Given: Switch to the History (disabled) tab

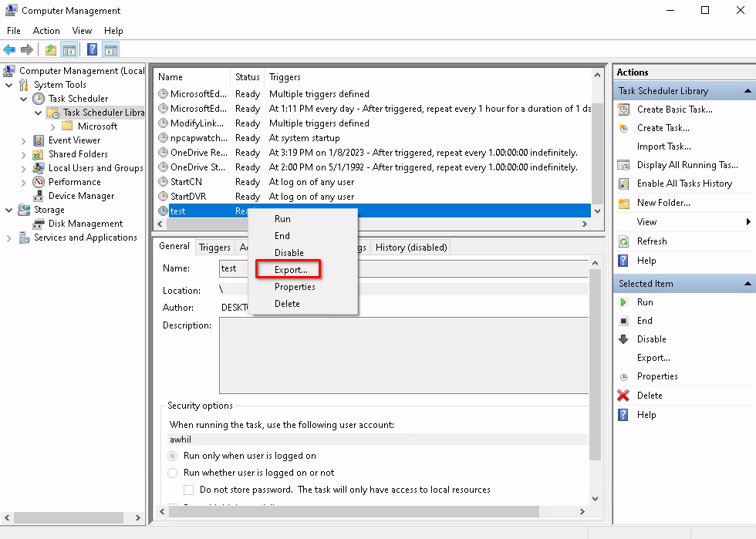Looking at the screenshot, I should [x=410, y=248].
